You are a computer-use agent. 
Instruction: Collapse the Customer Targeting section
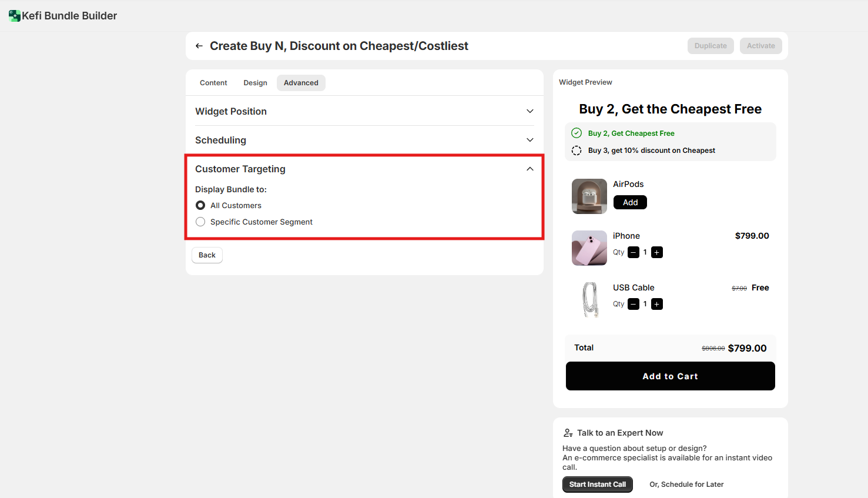[x=529, y=169]
